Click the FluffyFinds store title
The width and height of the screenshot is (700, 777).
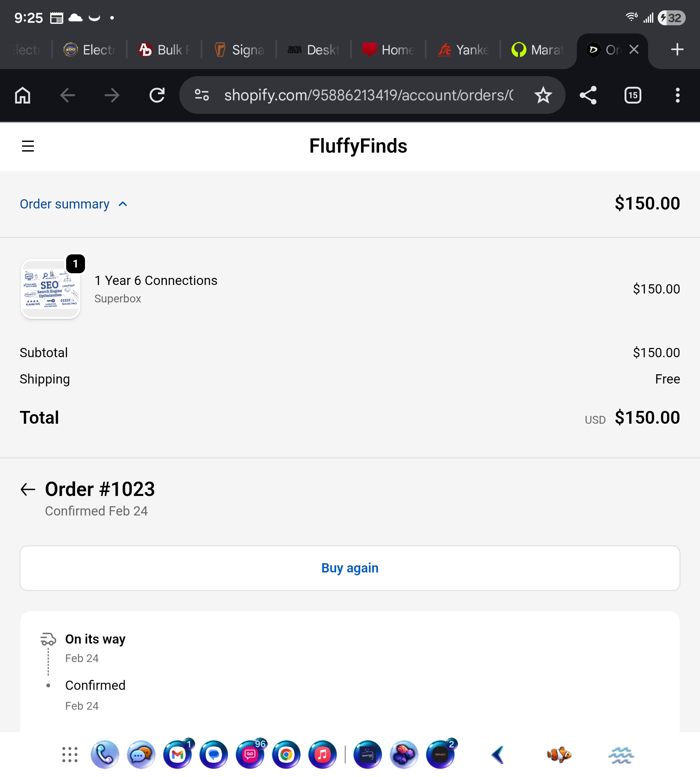click(x=358, y=146)
